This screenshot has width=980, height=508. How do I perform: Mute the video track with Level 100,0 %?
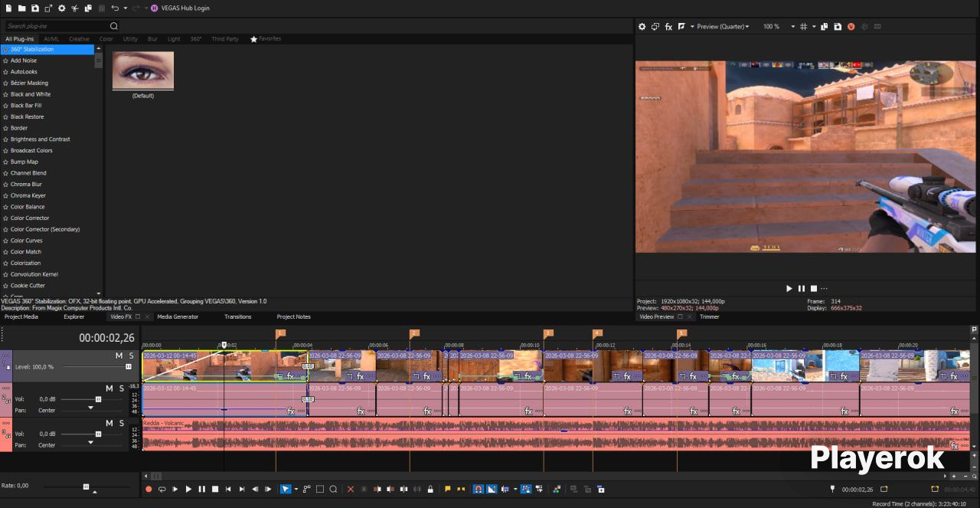tap(119, 356)
